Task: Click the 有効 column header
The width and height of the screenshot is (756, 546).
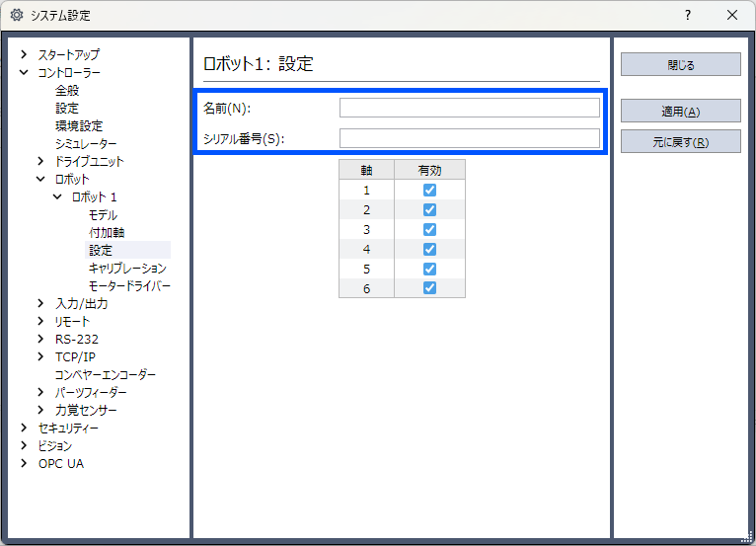Action: [429, 170]
